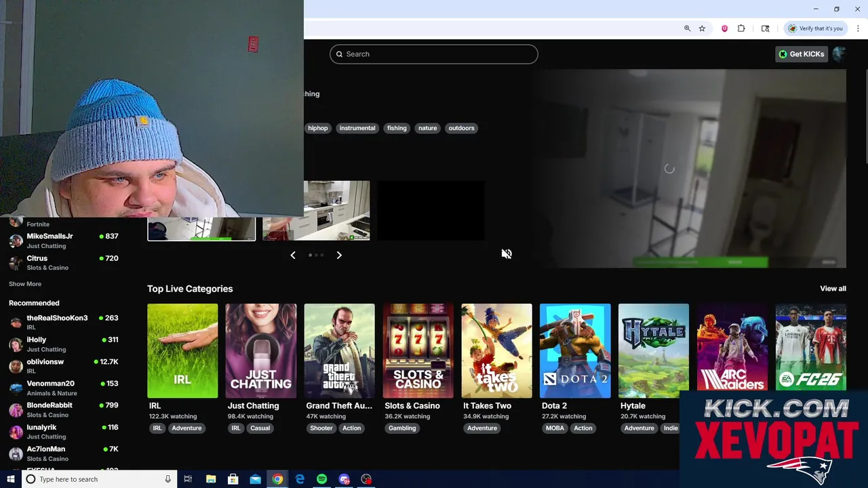The width and height of the screenshot is (868, 488).
Task: Open Microsoft Store from the taskbar
Action: click(233, 479)
